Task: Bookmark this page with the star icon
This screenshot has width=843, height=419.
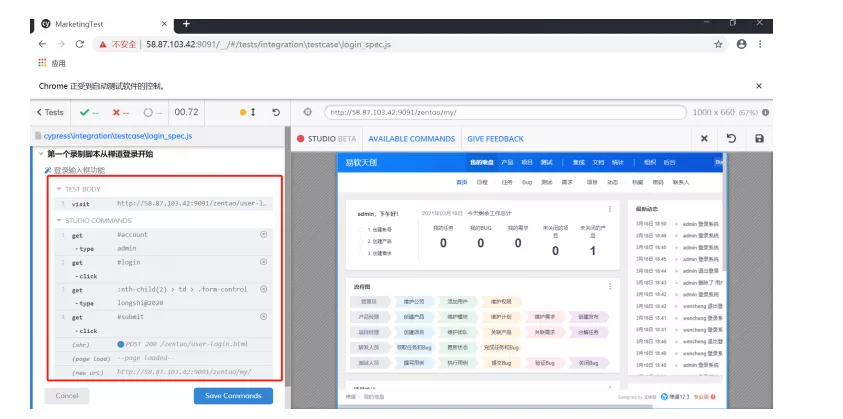Action: point(718,44)
